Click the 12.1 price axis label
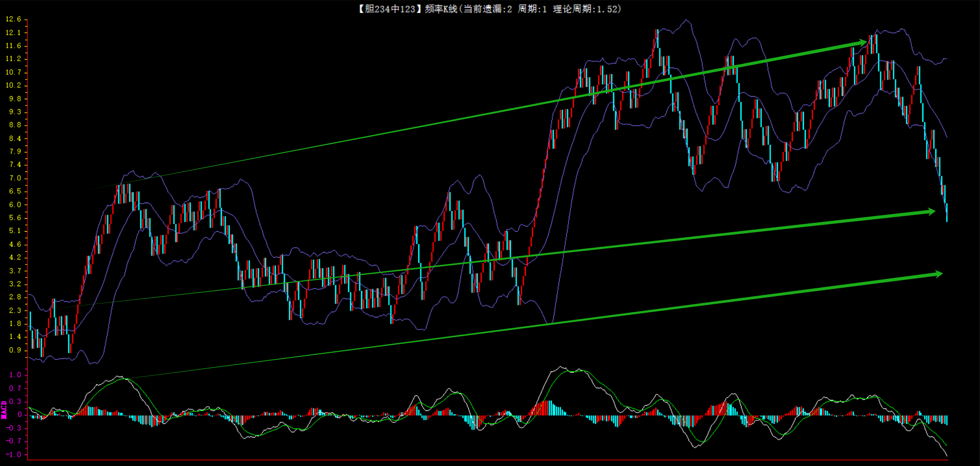 tap(14, 32)
